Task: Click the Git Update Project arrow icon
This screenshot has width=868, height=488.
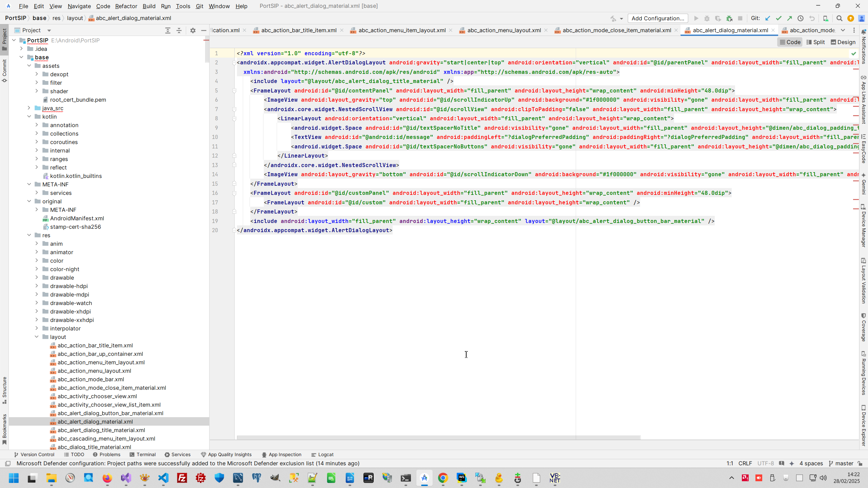Action: click(768, 18)
